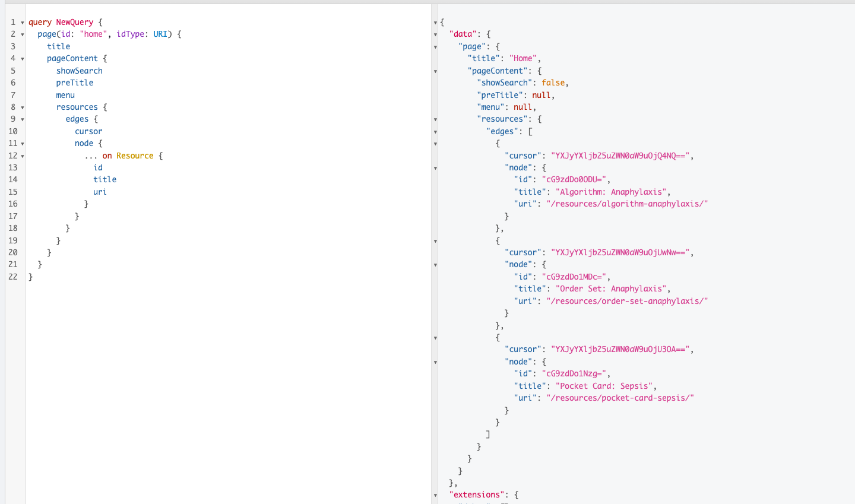Fold the "pageContent" object in the response
This screenshot has width=855, height=504.
435,71
